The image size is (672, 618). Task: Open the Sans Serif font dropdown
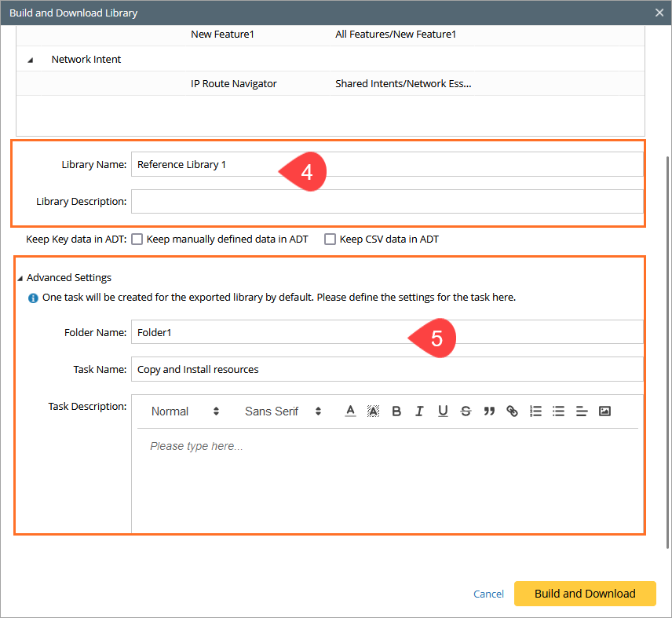pyautogui.click(x=283, y=411)
